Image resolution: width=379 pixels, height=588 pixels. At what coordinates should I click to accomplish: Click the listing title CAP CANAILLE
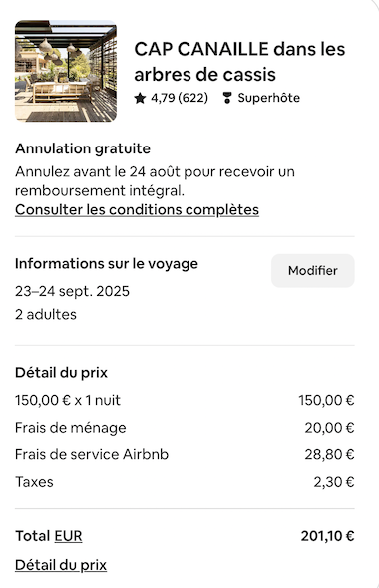coord(239,62)
